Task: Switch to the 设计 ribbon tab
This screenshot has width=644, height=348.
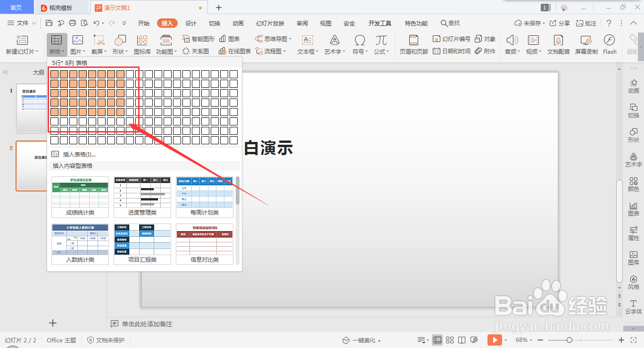Action: click(x=190, y=23)
